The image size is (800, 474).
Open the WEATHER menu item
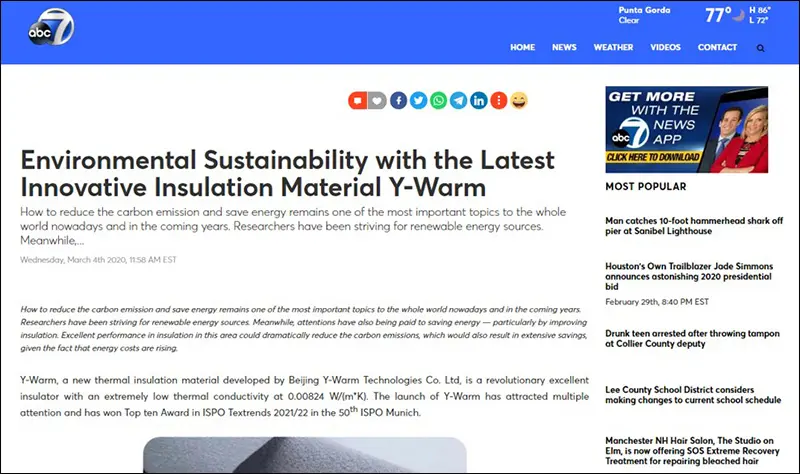[613, 48]
